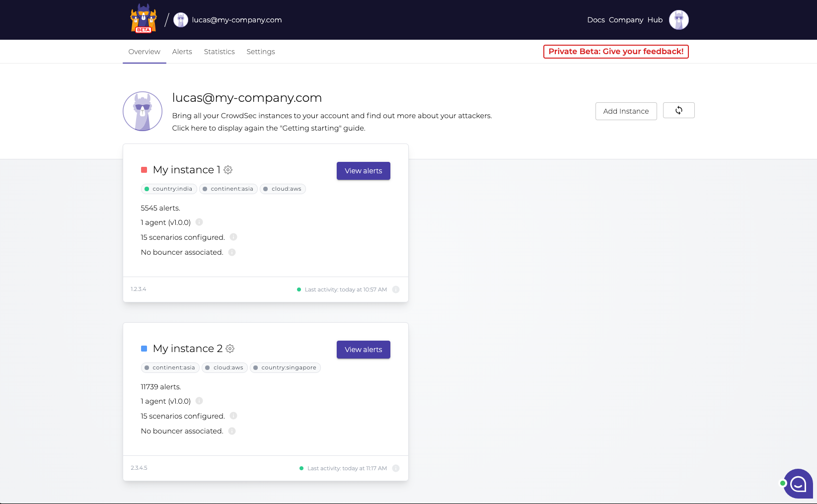Open the Intercom chat bubble
The width and height of the screenshot is (817, 504).
(x=799, y=483)
